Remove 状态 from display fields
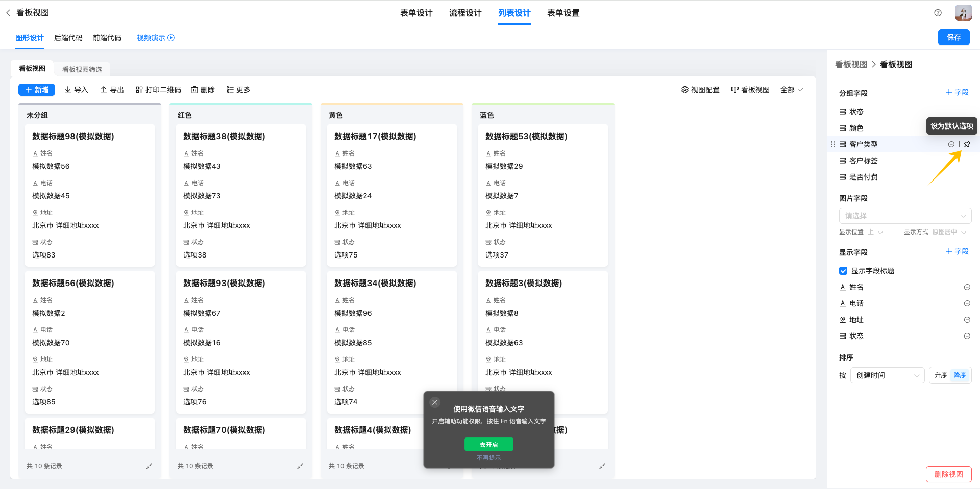980x489 pixels. pyautogui.click(x=967, y=336)
